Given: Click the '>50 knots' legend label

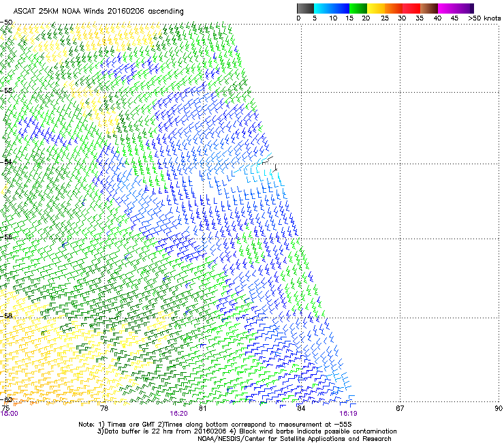Looking at the screenshot, I should (x=484, y=18).
